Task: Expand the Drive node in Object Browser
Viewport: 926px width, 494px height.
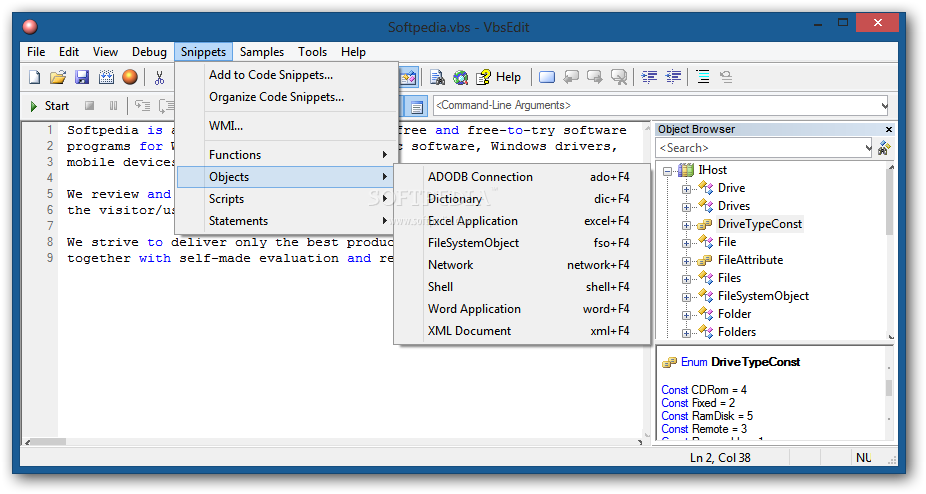Action: [x=686, y=189]
